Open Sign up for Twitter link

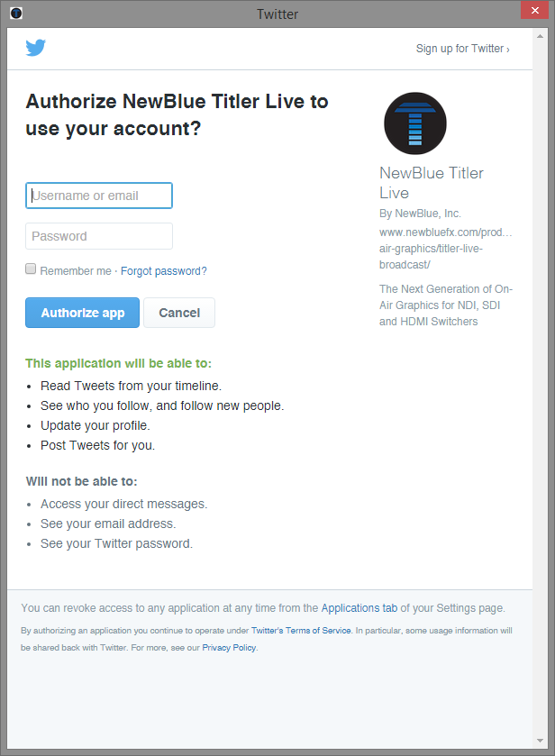click(x=463, y=49)
